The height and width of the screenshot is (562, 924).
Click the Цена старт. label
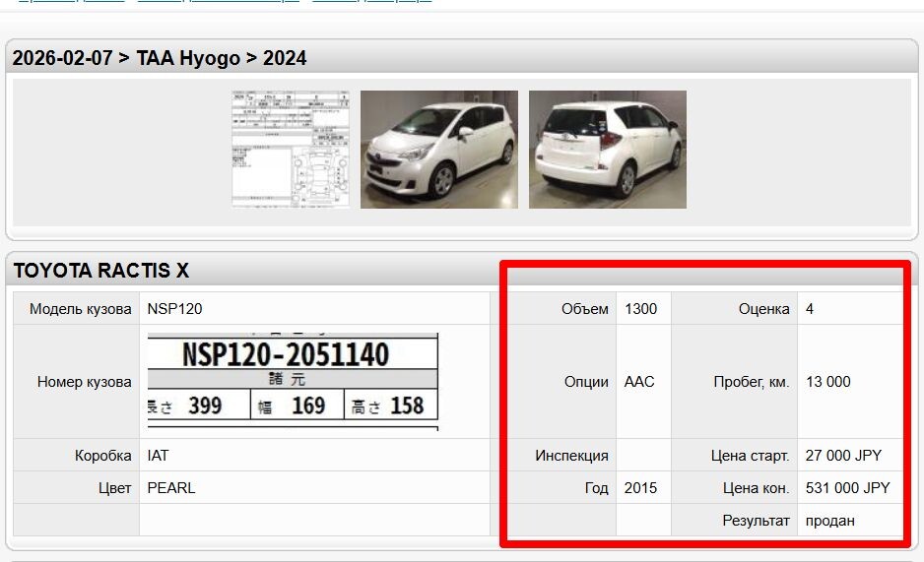751,456
